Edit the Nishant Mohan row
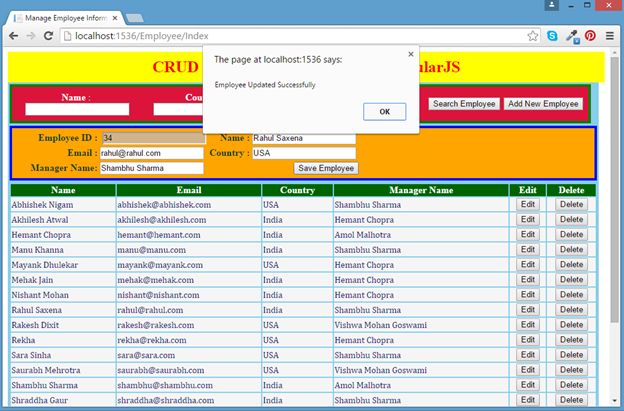The image size is (624, 411). 528,295
